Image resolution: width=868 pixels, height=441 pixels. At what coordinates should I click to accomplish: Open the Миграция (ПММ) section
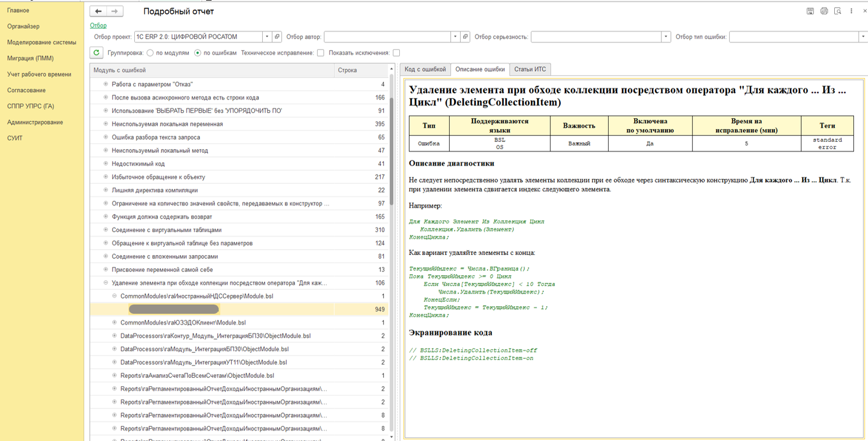pos(30,58)
